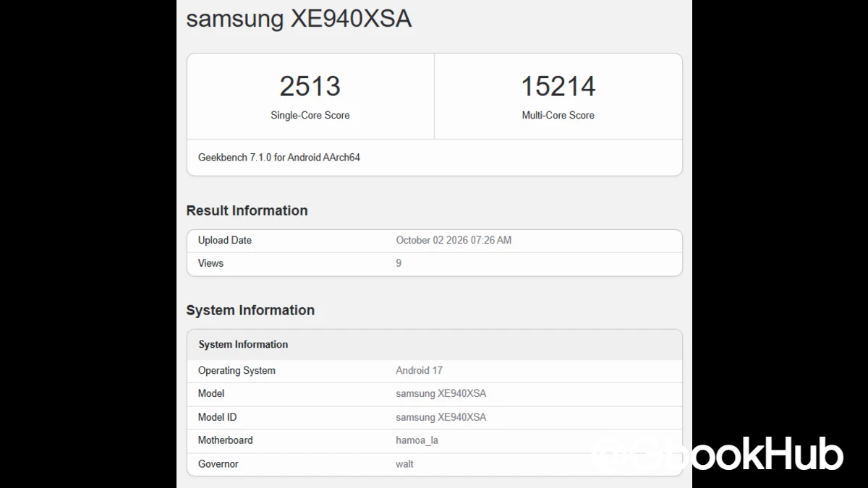
Task: Click the multi-core score 15214
Action: click(x=558, y=86)
